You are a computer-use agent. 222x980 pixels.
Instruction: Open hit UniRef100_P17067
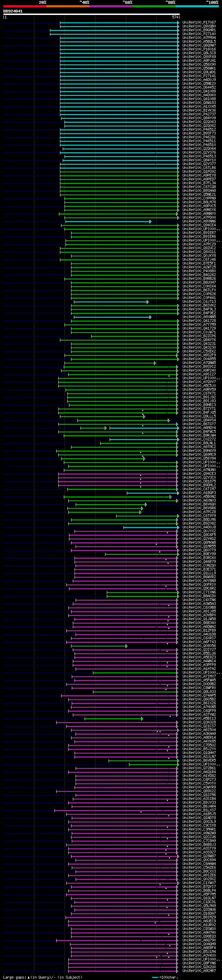click(x=199, y=23)
